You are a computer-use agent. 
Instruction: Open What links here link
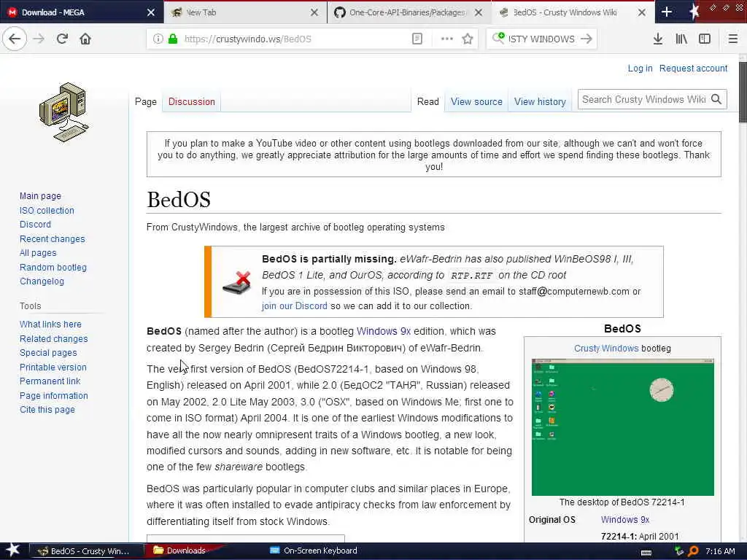pyautogui.click(x=50, y=324)
